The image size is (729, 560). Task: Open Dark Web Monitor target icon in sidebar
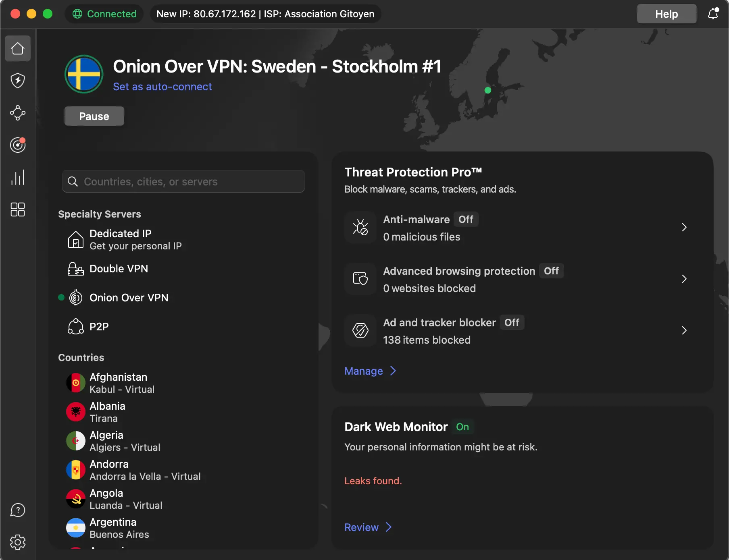point(18,145)
